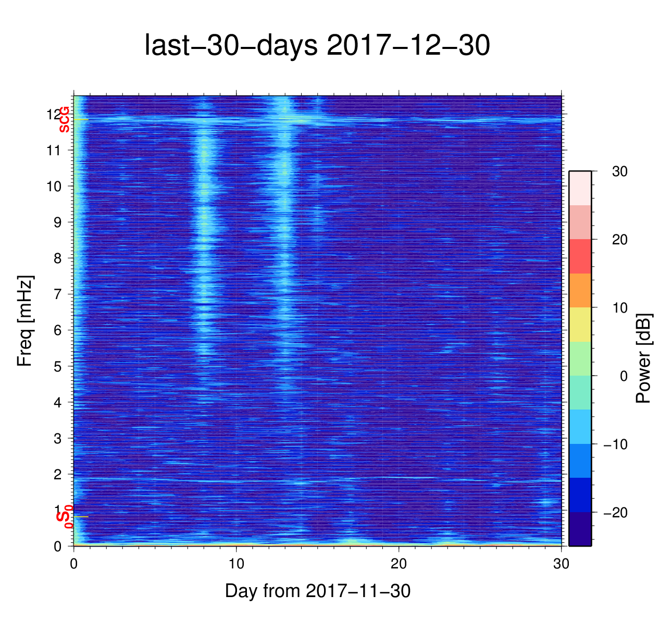Click the '-20' tick label on the colorbar
Viewport: 672px width, 620px height.
coord(615,513)
